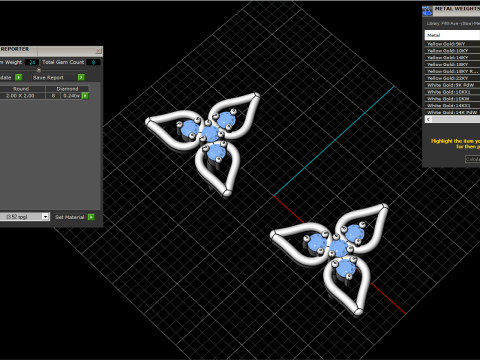Click the green arrow next to Set Material
Screen dimensions: 480x360
click(91, 217)
